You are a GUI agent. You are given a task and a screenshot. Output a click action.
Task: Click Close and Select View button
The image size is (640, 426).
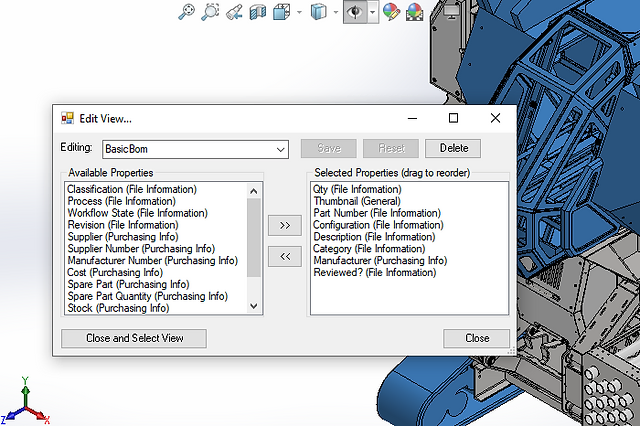tap(134, 338)
